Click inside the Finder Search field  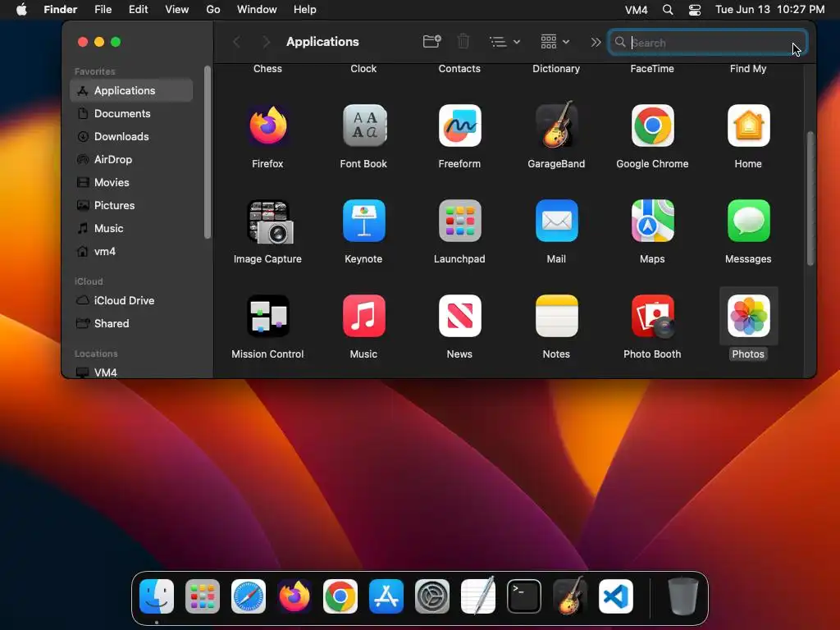(707, 43)
